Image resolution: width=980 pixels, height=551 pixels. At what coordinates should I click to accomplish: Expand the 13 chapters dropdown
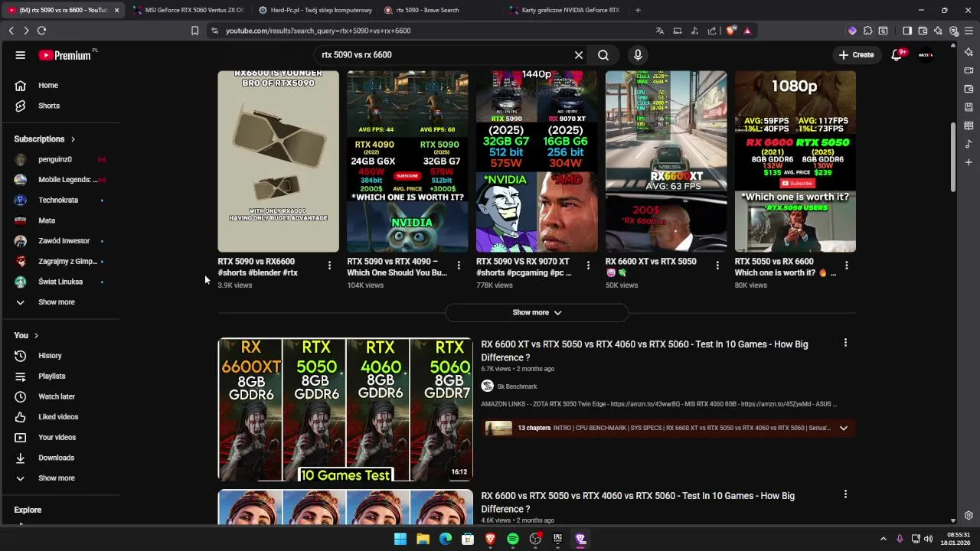(x=844, y=428)
